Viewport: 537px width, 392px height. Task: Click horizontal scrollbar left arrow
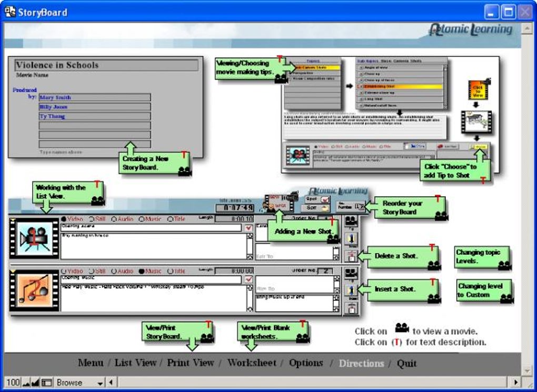pyautogui.click(x=111, y=382)
